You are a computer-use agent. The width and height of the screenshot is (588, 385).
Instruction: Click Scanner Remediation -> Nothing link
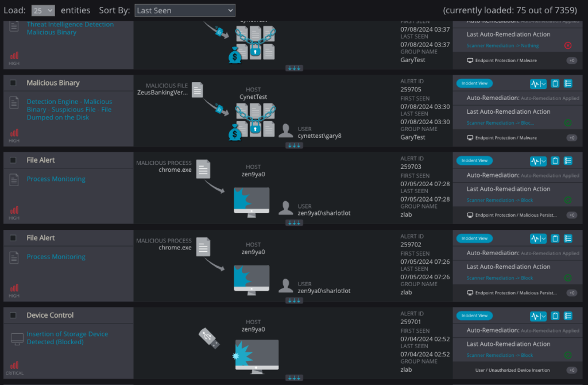tap(502, 46)
